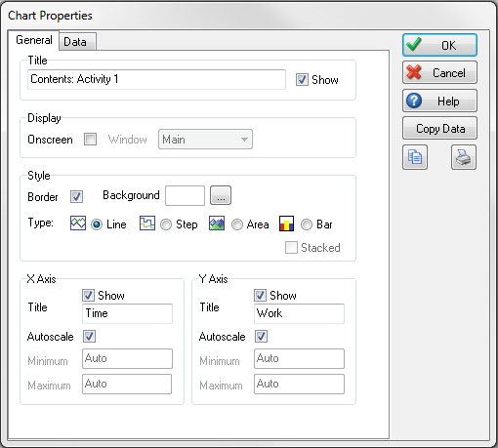Viewport: 498px width, 448px height.
Task: Click the Area chart type icon
Action: (x=217, y=224)
